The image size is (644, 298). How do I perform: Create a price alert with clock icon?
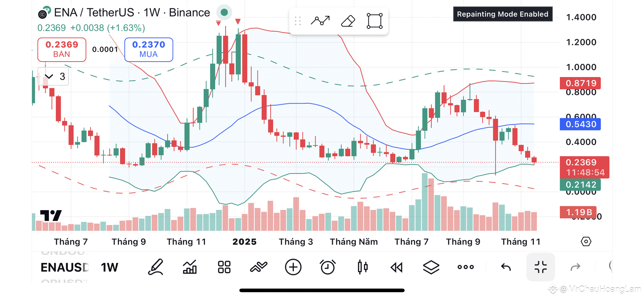pos(328,267)
